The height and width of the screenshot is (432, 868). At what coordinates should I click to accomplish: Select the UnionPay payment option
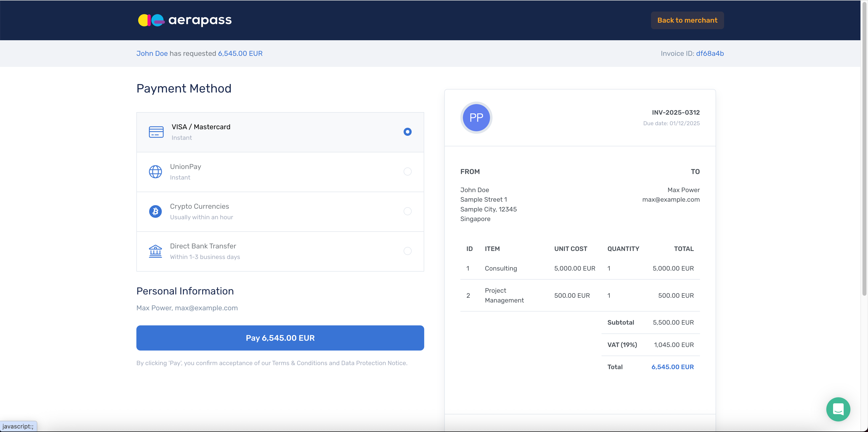(x=407, y=172)
